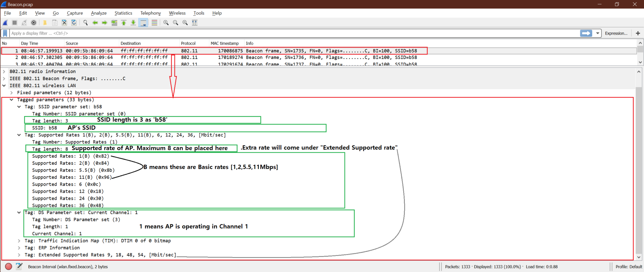Jump to the first packet
Viewport: 644px width, 272px height.
(124, 23)
